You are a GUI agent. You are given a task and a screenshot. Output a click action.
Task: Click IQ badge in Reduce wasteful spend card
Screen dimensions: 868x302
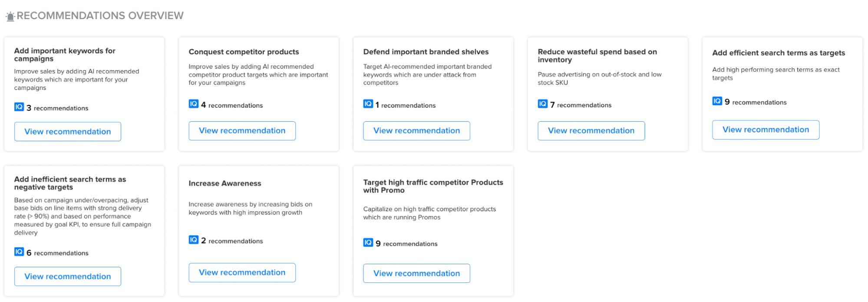(x=543, y=104)
